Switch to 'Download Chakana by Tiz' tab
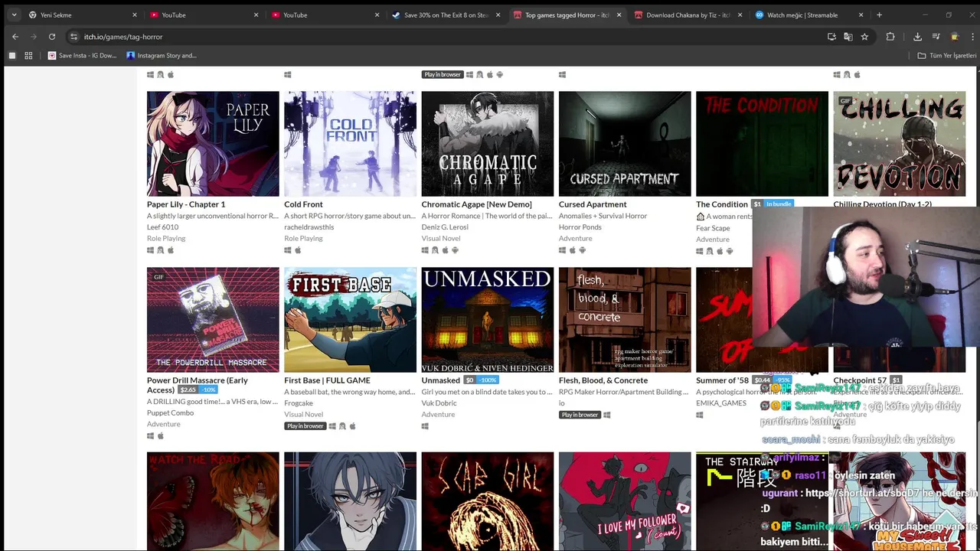 (x=688, y=15)
